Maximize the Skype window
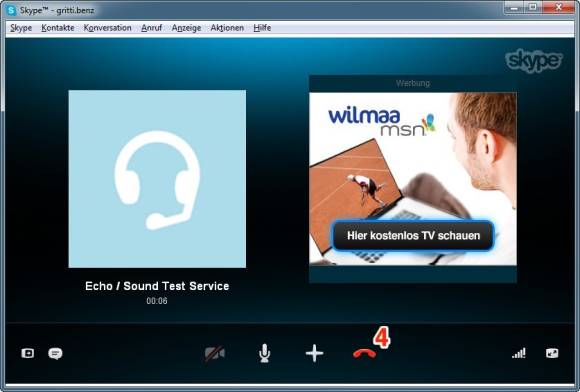The image size is (580, 392). (533, 7)
